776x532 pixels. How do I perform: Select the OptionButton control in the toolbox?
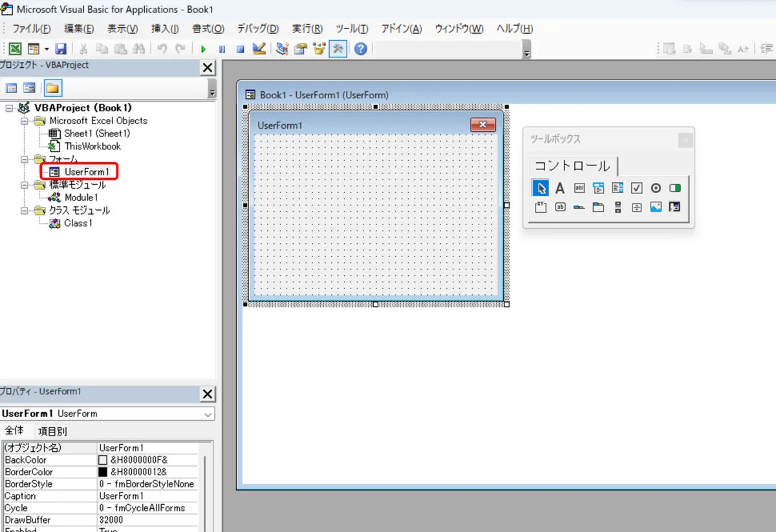(x=656, y=188)
